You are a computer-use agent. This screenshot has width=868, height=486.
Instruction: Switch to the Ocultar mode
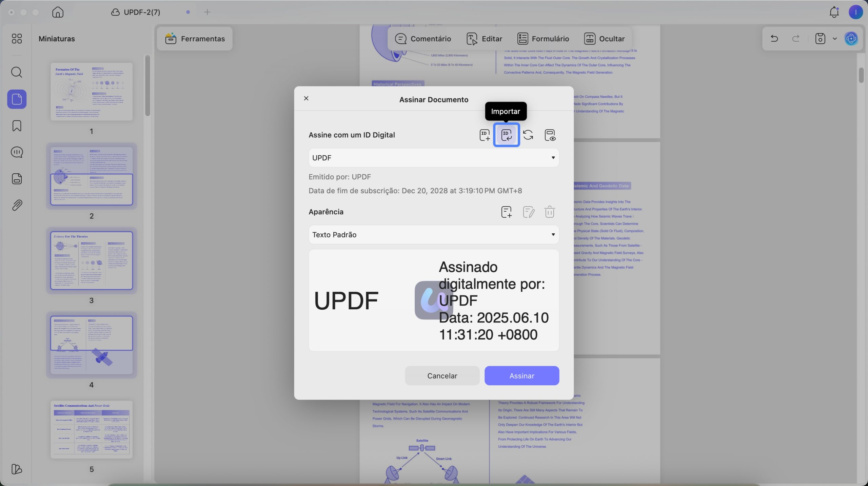point(604,39)
